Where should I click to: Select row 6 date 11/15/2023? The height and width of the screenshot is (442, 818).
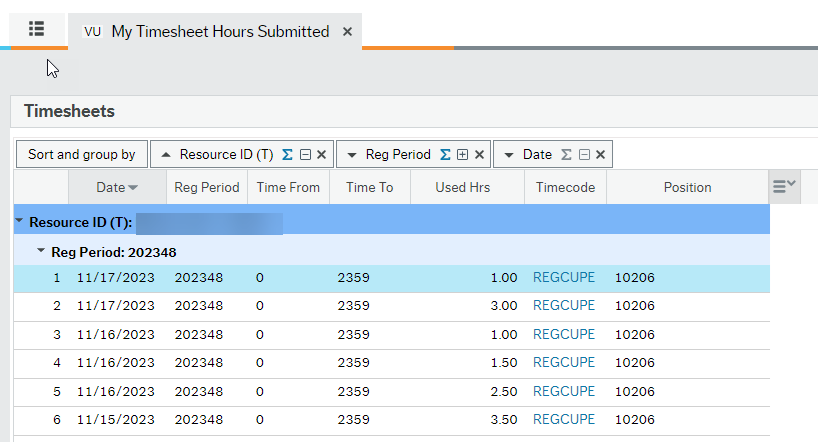pos(116,420)
